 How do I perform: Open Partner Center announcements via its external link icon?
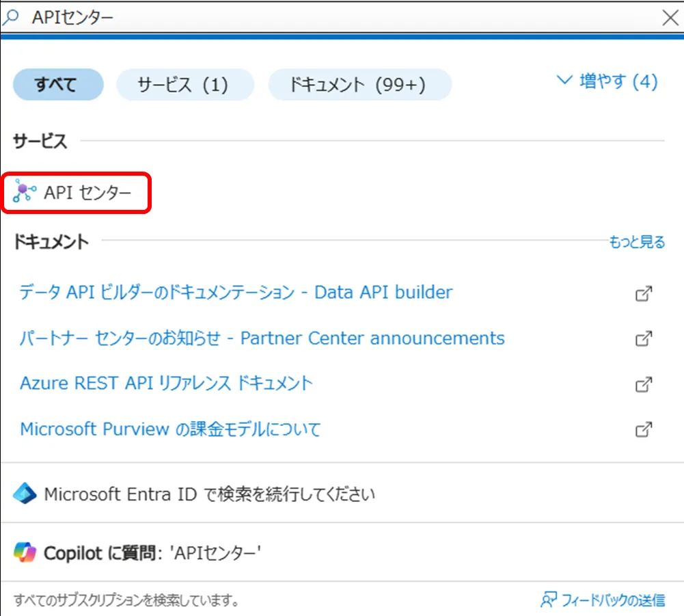point(643,338)
